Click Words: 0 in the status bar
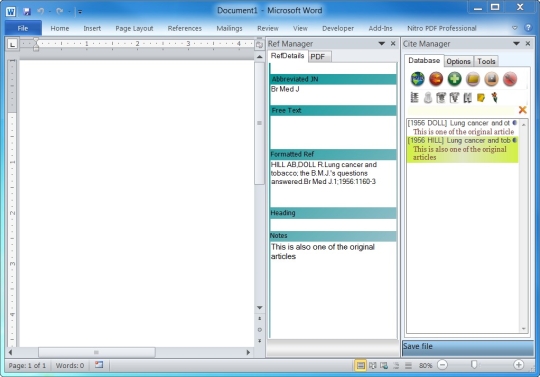The width and height of the screenshot is (540, 377). pyautogui.click(x=70, y=365)
